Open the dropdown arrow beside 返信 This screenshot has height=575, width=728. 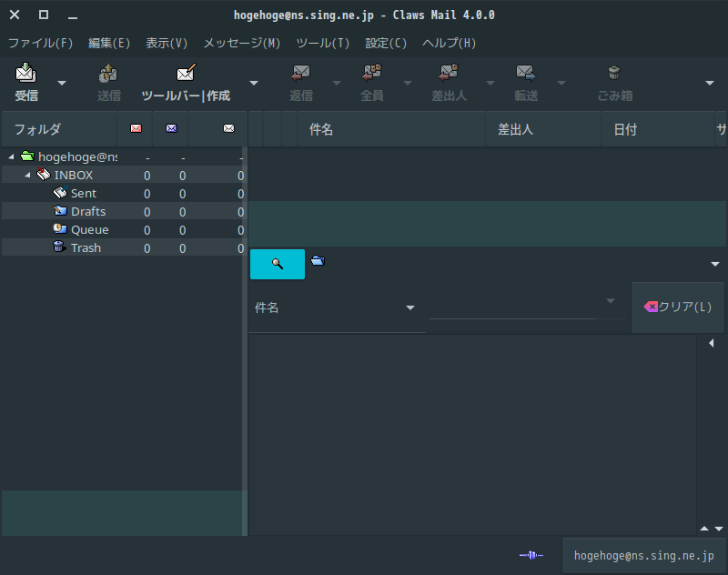click(x=337, y=83)
